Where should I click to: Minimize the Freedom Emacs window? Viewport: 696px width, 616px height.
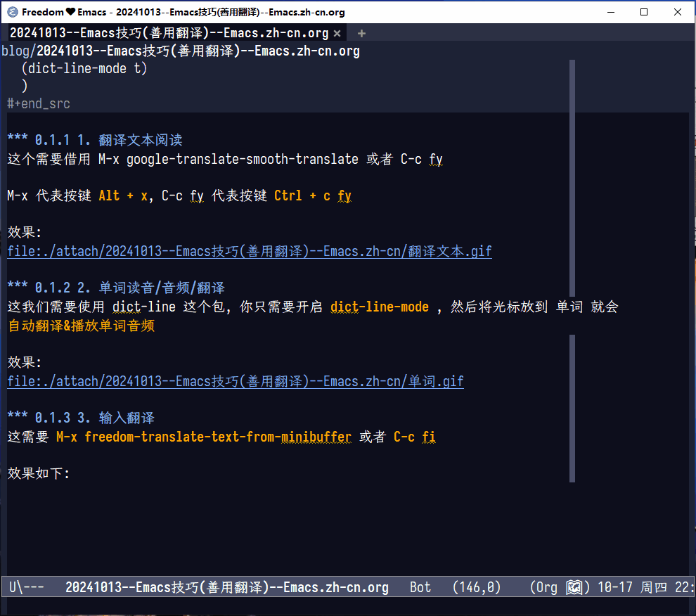pos(611,12)
